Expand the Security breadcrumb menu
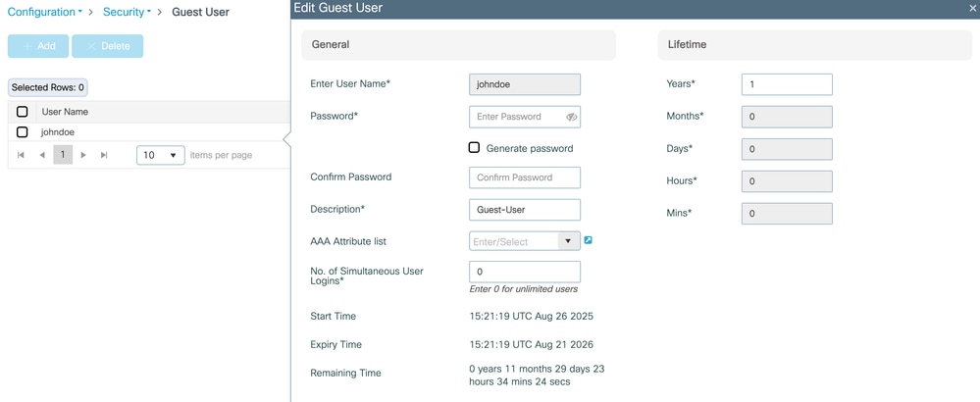980x402 pixels. pyautogui.click(x=127, y=12)
